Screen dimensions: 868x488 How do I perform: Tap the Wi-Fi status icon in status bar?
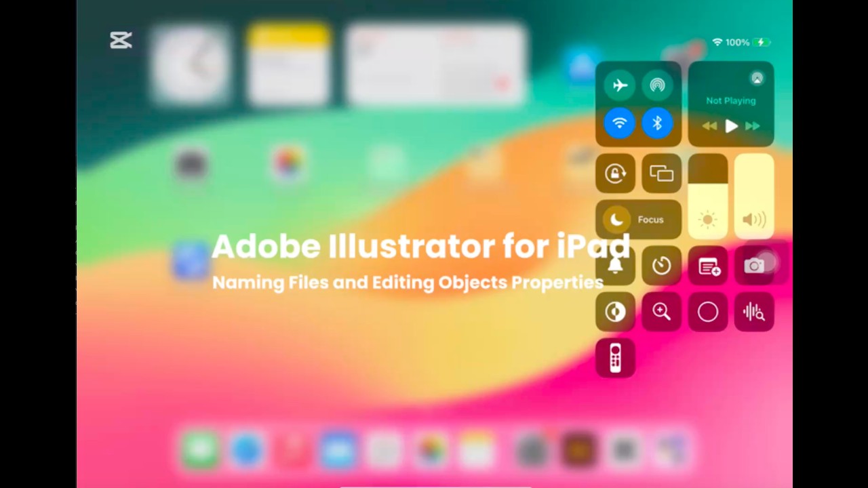pos(717,43)
